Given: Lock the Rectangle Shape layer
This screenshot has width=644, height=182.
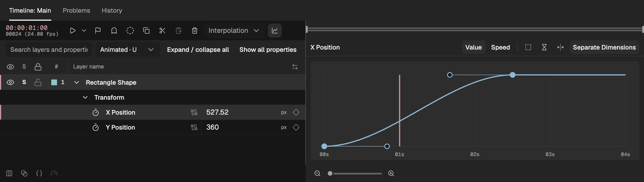Looking at the screenshot, I should click(x=38, y=82).
